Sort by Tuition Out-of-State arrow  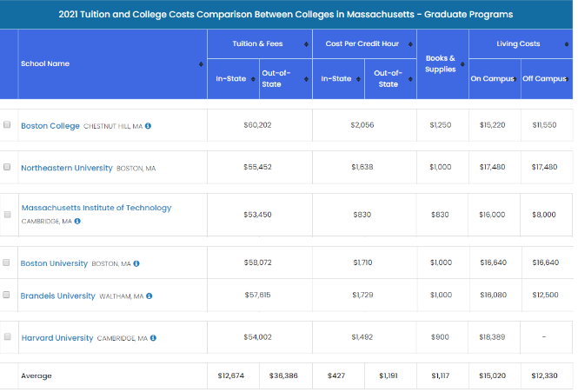(x=306, y=79)
